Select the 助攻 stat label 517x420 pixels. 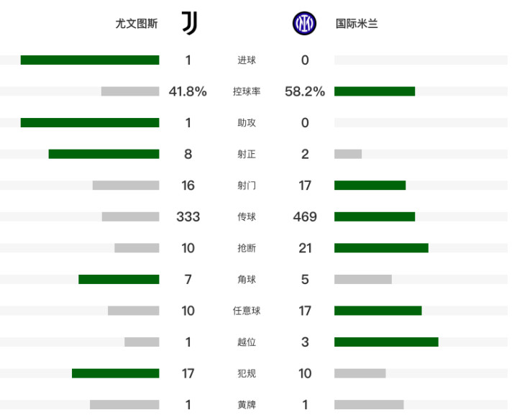point(247,123)
